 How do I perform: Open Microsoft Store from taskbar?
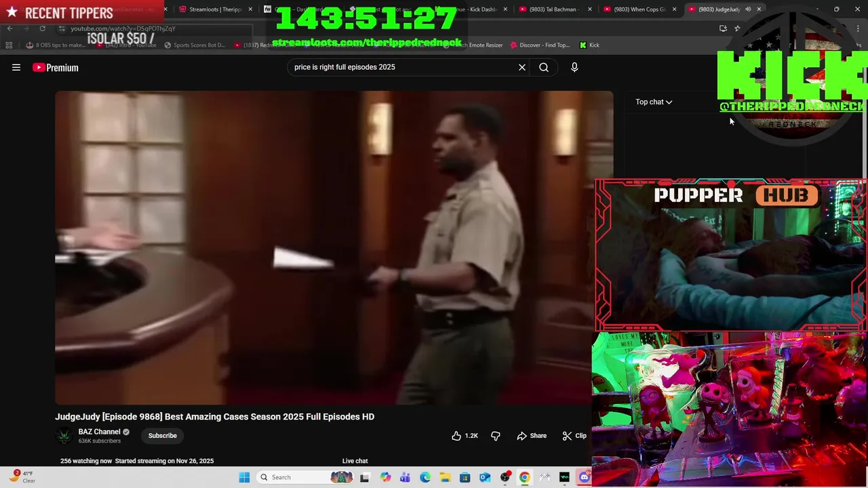(x=465, y=477)
